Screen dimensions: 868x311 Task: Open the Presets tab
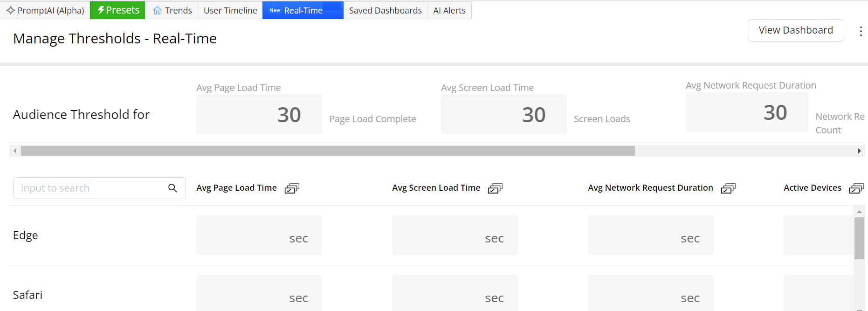[x=117, y=10]
